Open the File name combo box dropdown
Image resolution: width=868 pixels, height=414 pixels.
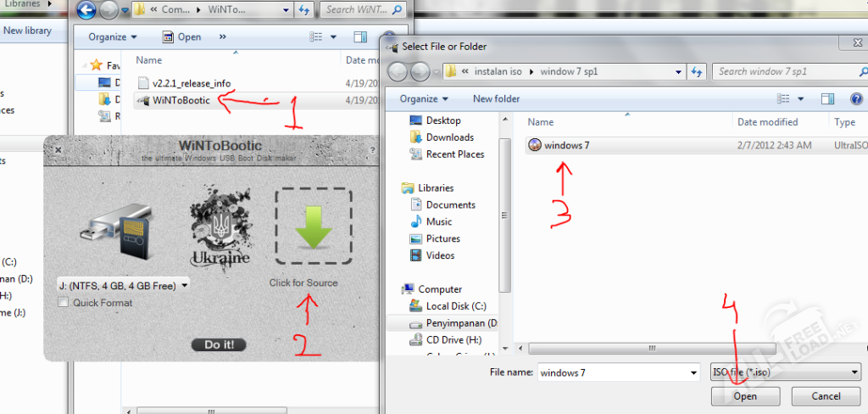(x=693, y=372)
